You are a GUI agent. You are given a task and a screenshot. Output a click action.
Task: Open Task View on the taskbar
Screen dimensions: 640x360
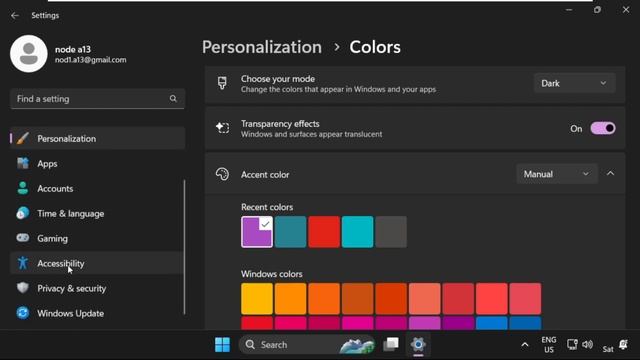(391, 344)
